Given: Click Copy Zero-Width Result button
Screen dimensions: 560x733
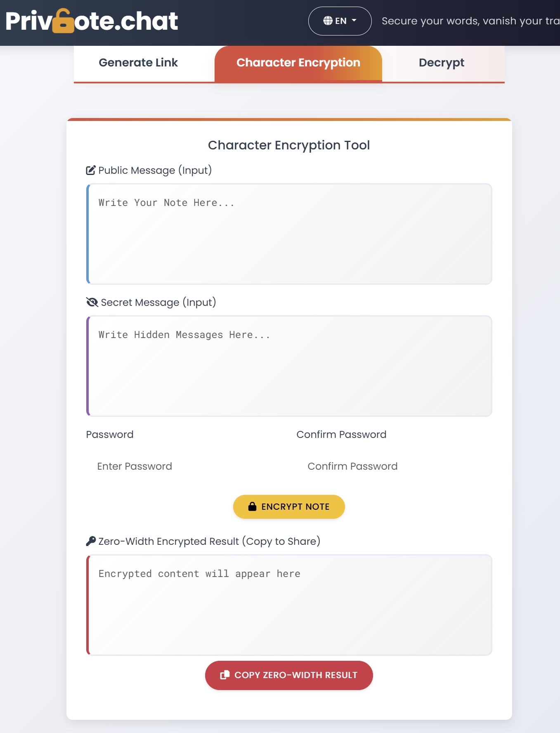Looking at the screenshot, I should pyautogui.click(x=289, y=675).
